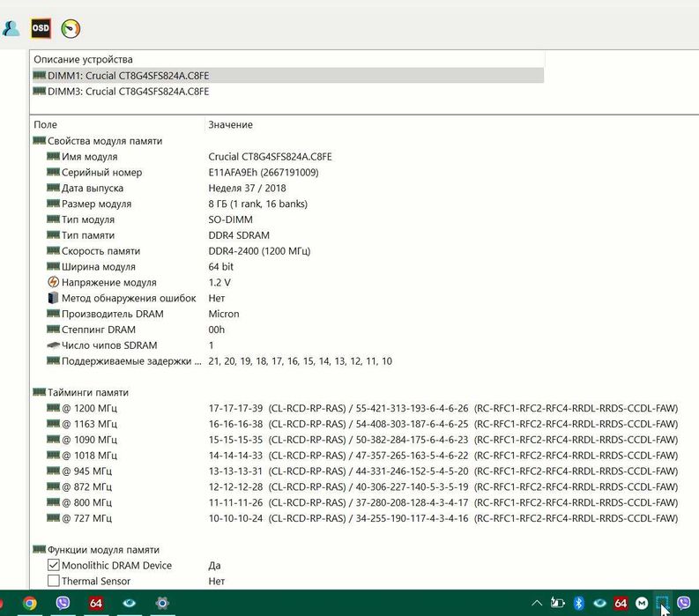Image resolution: width=699 pixels, height=616 pixels.
Task: Select the @ 1200 МГц timing row
Action: tap(362, 408)
